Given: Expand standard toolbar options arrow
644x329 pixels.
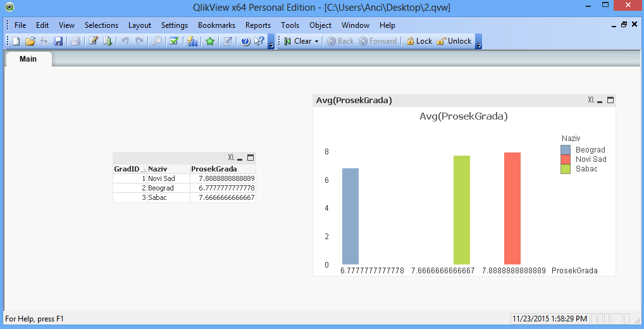Looking at the screenshot, I should tap(271, 42).
